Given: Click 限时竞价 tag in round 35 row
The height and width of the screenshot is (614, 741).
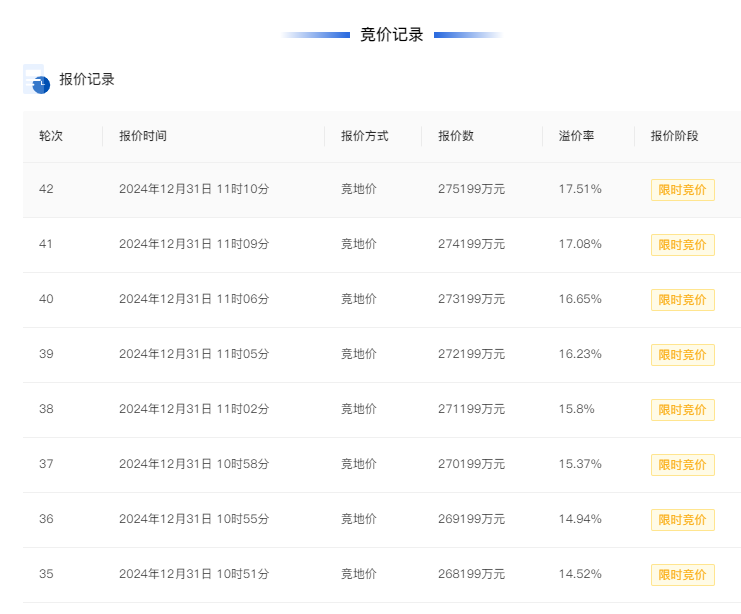Looking at the screenshot, I should [x=682, y=575].
